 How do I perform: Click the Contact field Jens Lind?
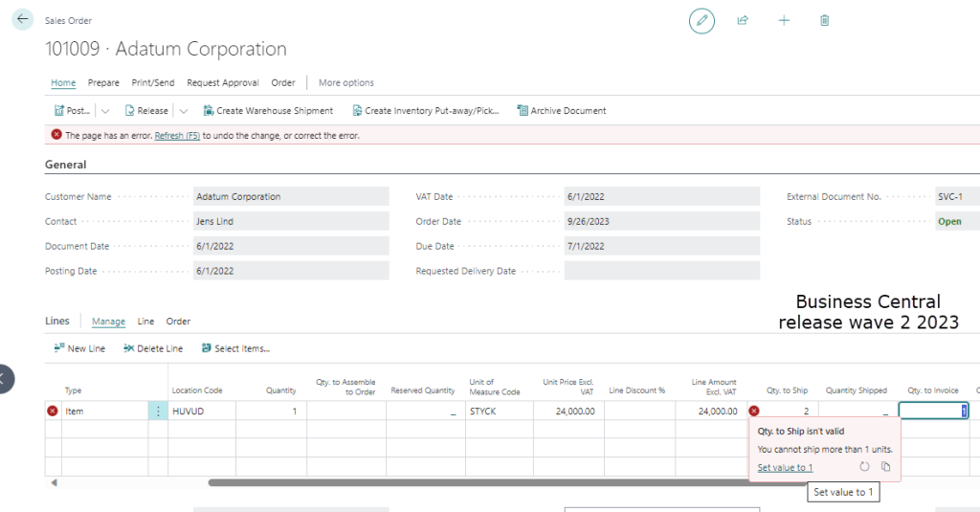291,221
